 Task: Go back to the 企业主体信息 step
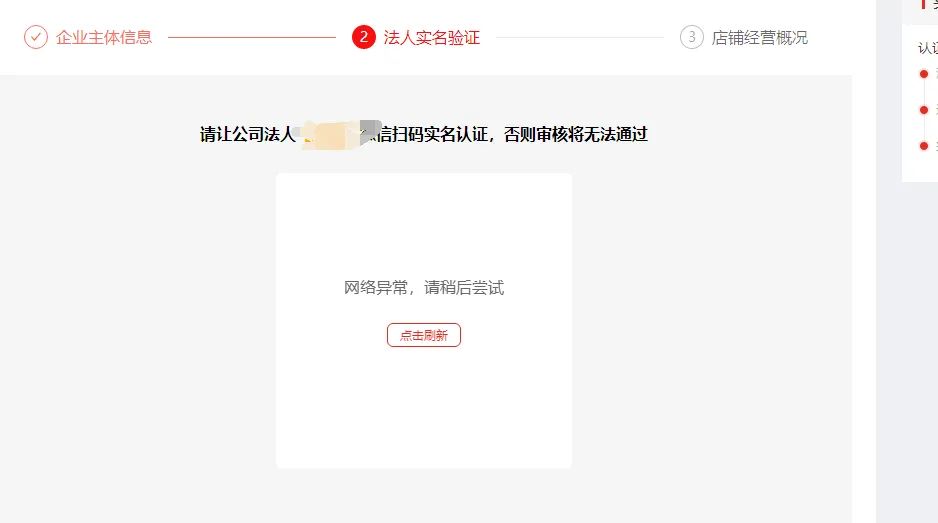(x=104, y=37)
